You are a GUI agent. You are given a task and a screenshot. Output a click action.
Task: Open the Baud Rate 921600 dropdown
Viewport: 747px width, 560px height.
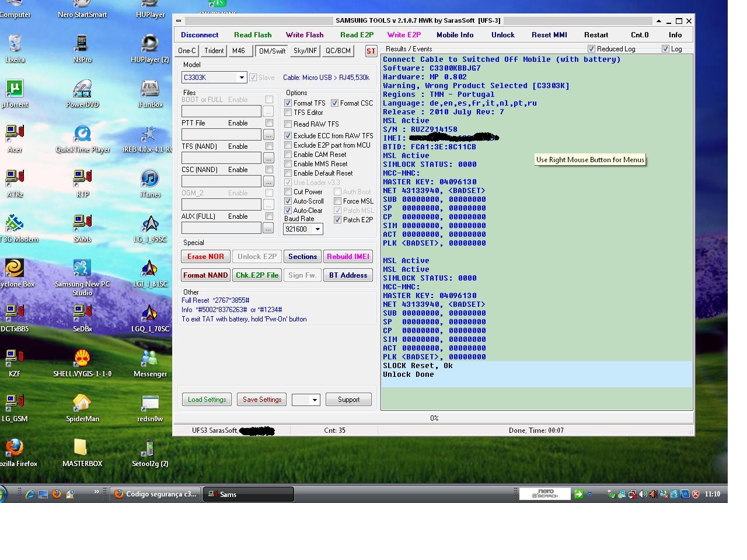click(x=317, y=229)
